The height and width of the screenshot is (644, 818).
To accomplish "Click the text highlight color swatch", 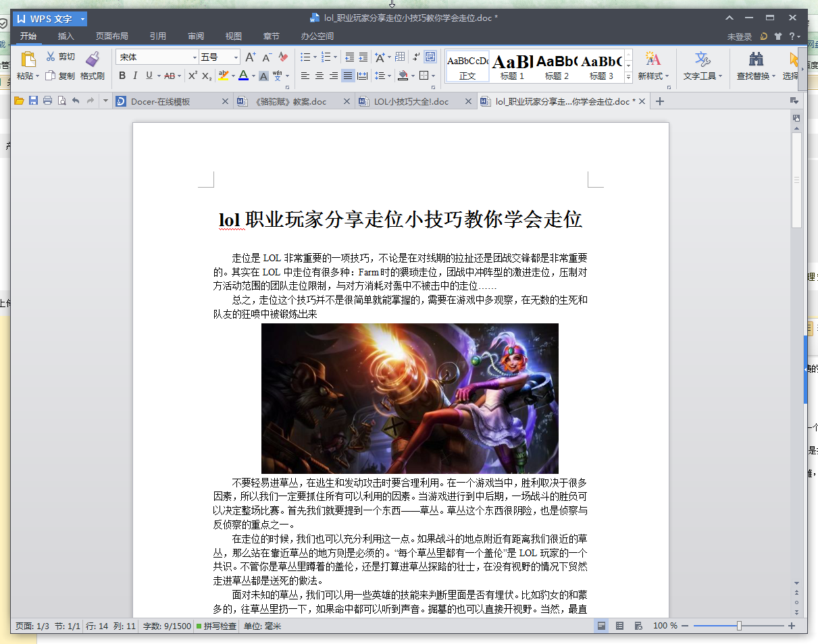I will 224,76.
